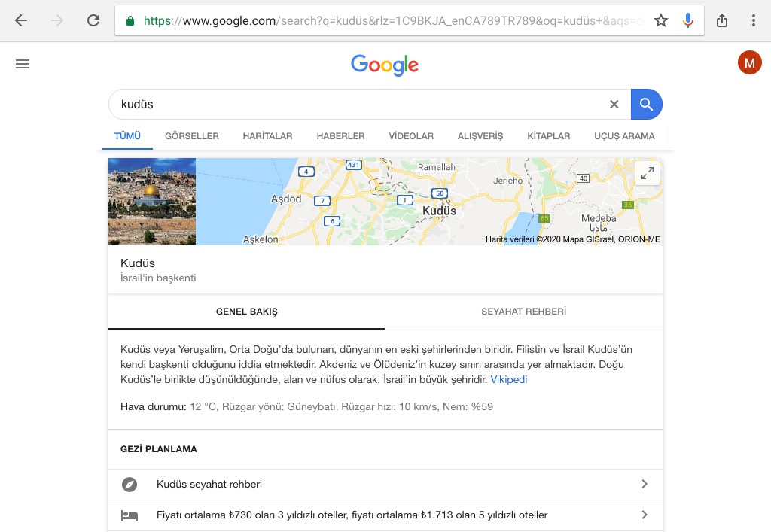Open the M account avatar
The image size is (771, 532).
click(749, 63)
